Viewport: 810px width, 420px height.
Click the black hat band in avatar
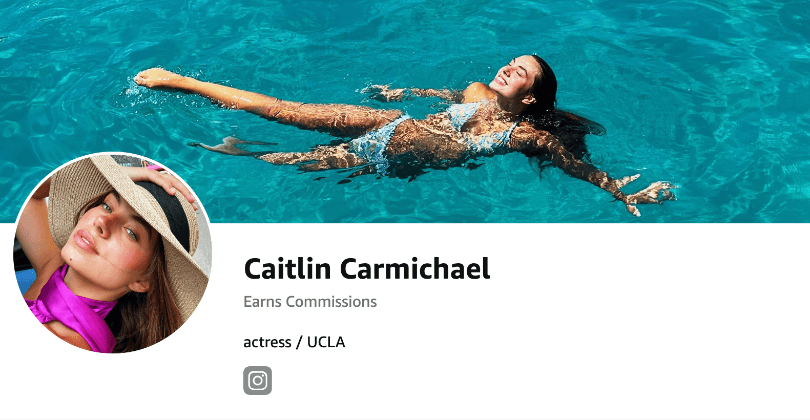[x=168, y=212]
